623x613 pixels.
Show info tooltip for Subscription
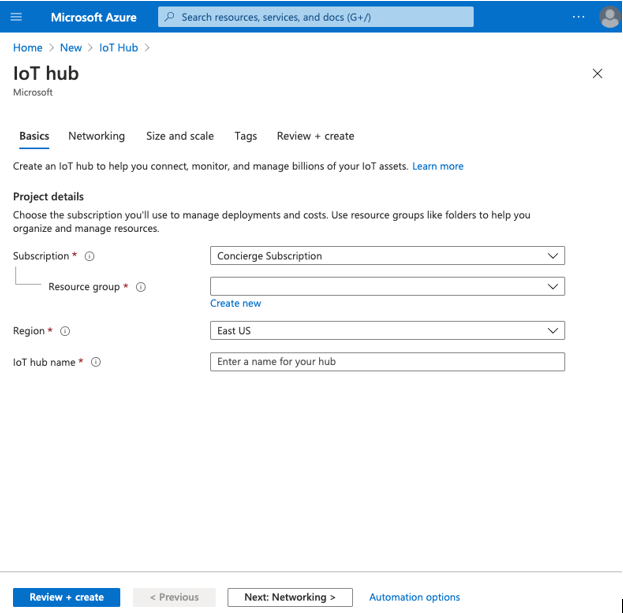89,256
